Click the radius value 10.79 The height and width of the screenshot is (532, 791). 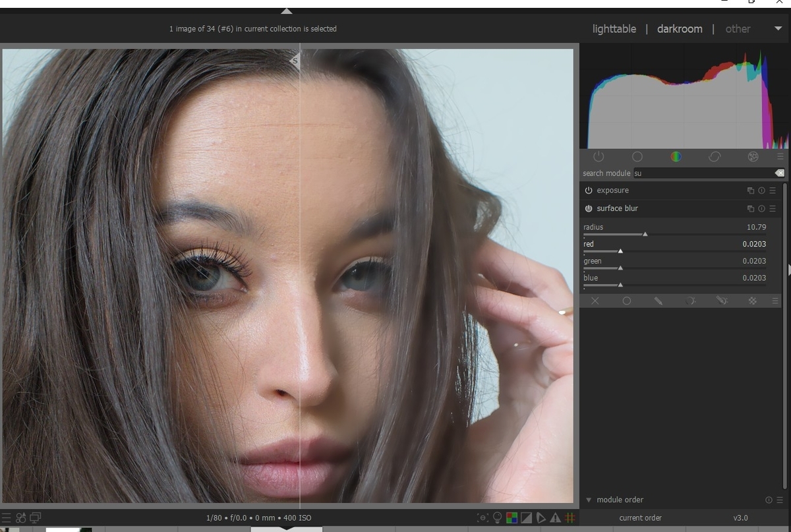tap(756, 227)
